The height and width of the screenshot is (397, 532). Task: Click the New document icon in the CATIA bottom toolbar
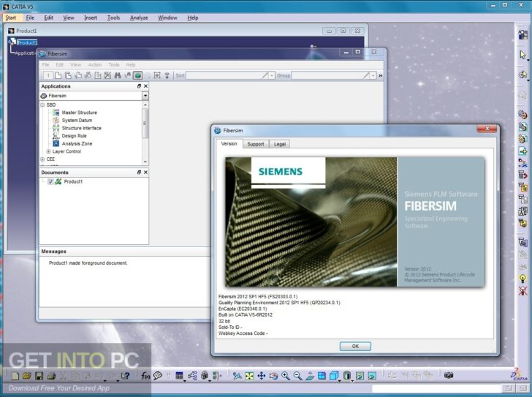(15, 376)
